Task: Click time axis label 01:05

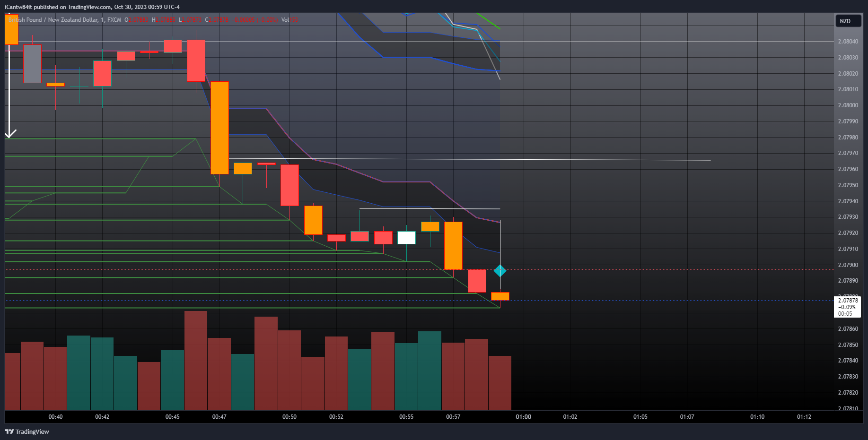Action: coord(640,417)
